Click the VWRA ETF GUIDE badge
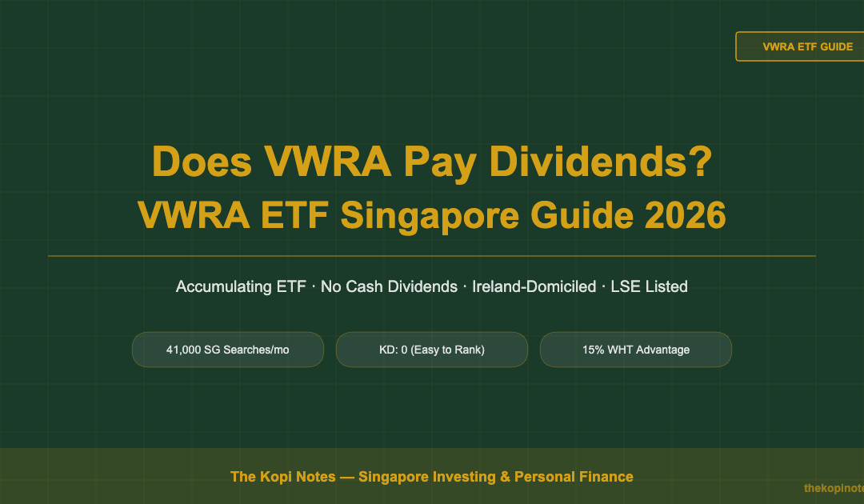The image size is (864, 504). coord(800,47)
